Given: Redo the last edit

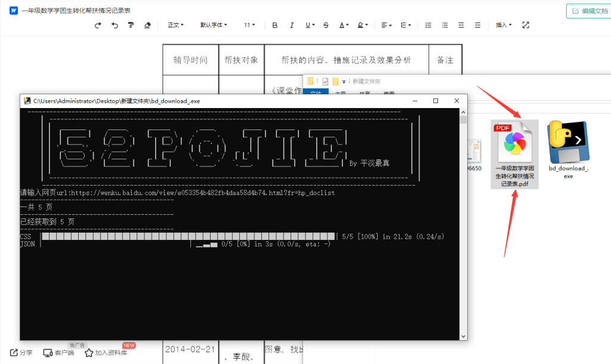Looking at the screenshot, I should point(97,25).
